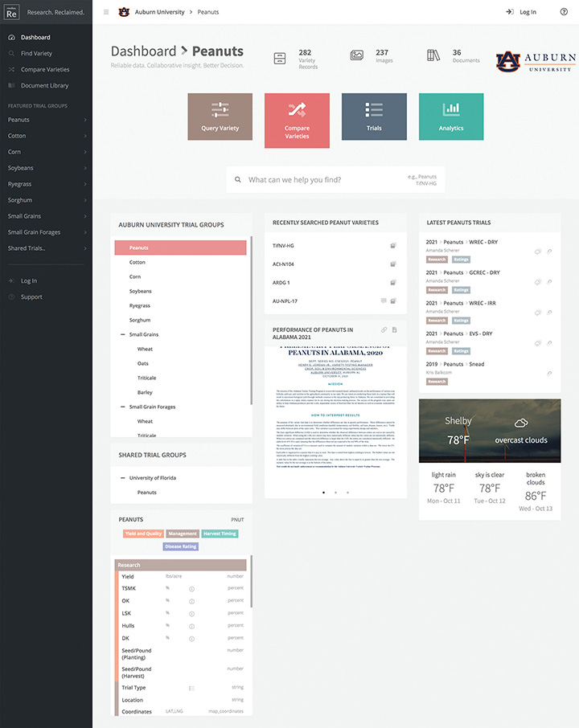Click the hamburger menu icon in top bar
This screenshot has width=579, height=728.
[106, 12]
